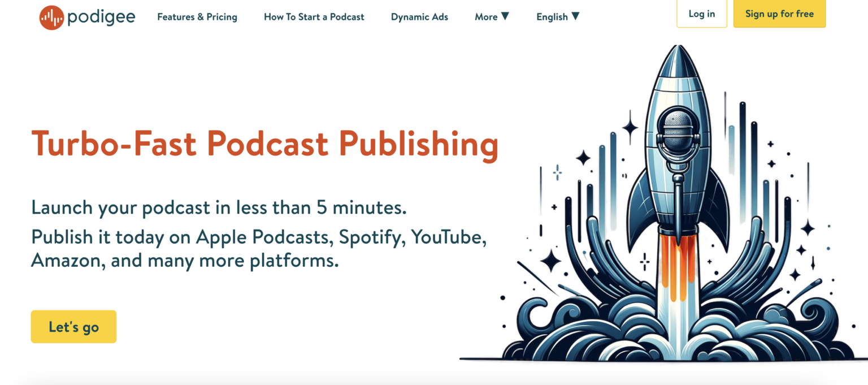Select Features & Pricing in the navbar
The width and height of the screenshot is (868, 385).
(x=197, y=17)
